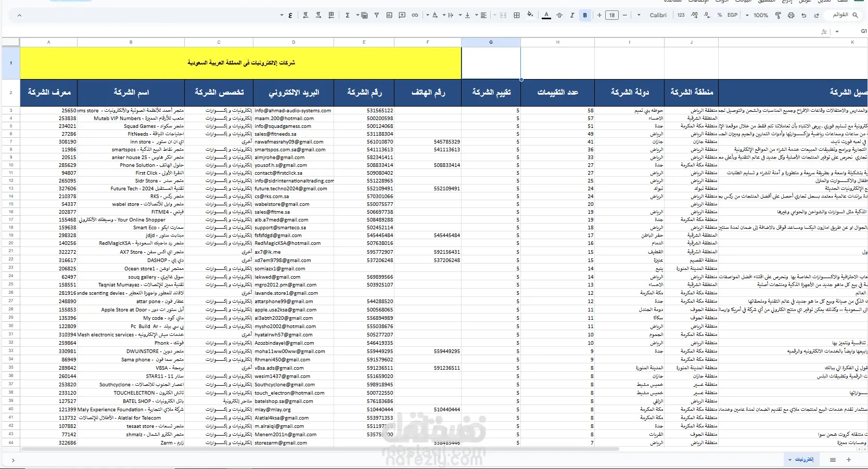Viewport: 868px width, 469px height.
Task: Click the paragraph direction icon nearest the sheet direction icon
Action: click(x=318, y=15)
